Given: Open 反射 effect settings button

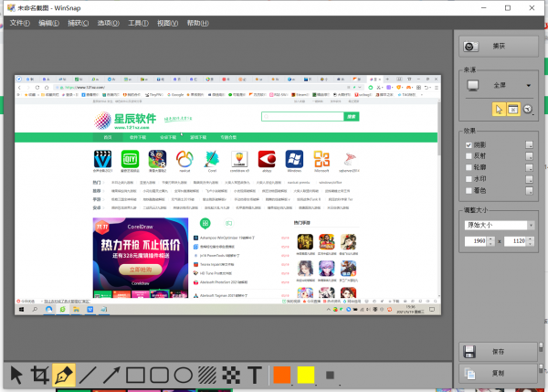Looking at the screenshot, I should (x=529, y=156).
